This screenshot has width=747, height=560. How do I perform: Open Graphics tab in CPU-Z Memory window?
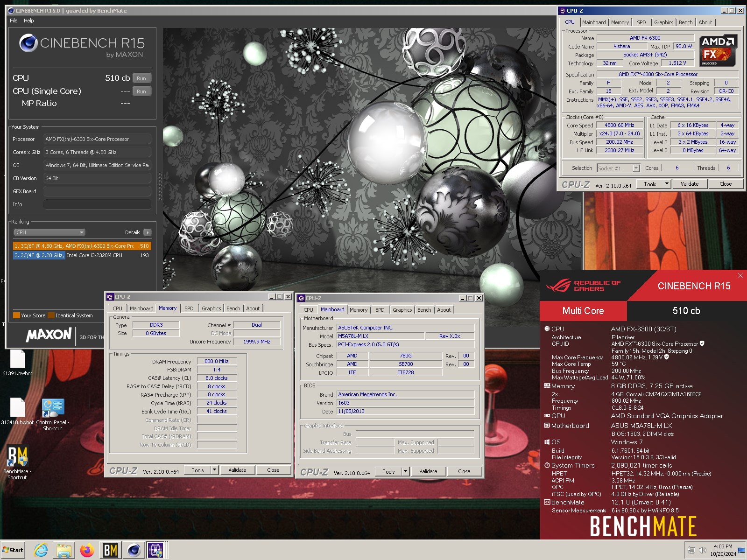point(211,308)
